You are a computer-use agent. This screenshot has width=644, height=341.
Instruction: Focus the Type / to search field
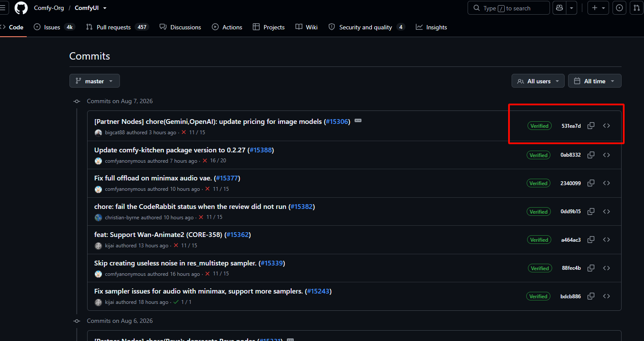coord(509,8)
